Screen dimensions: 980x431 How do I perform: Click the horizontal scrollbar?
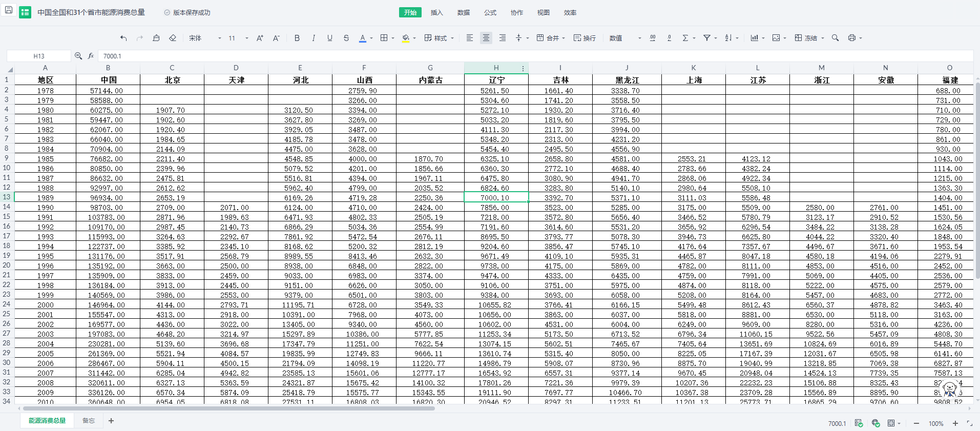click(229, 408)
